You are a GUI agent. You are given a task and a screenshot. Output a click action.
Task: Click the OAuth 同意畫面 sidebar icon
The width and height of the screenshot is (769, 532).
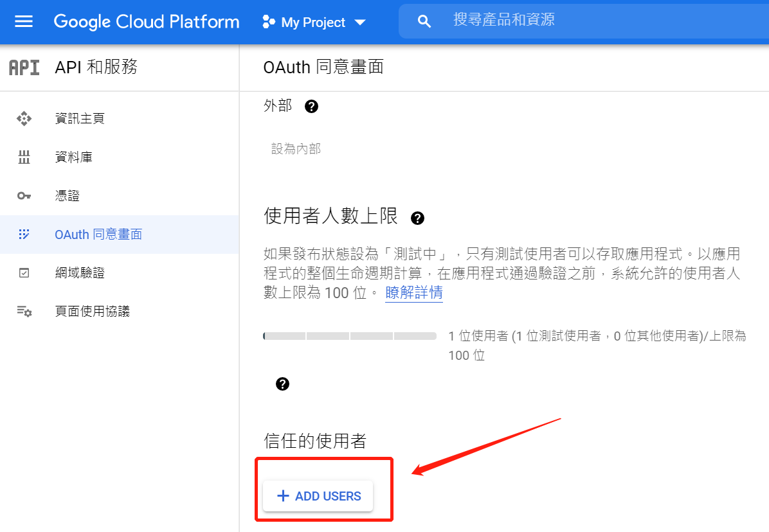pos(24,234)
